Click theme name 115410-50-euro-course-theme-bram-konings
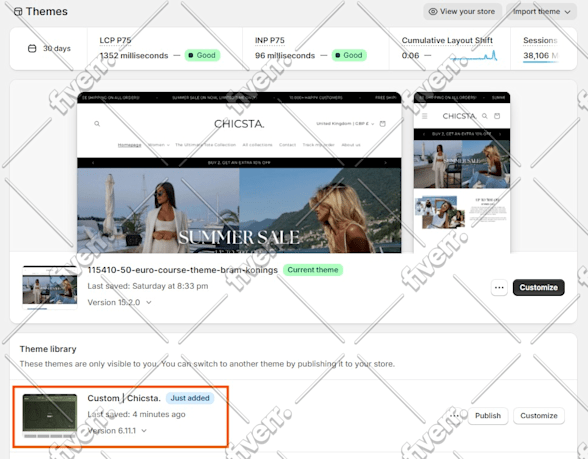The height and width of the screenshot is (459, 588). (x=183, y=270)
